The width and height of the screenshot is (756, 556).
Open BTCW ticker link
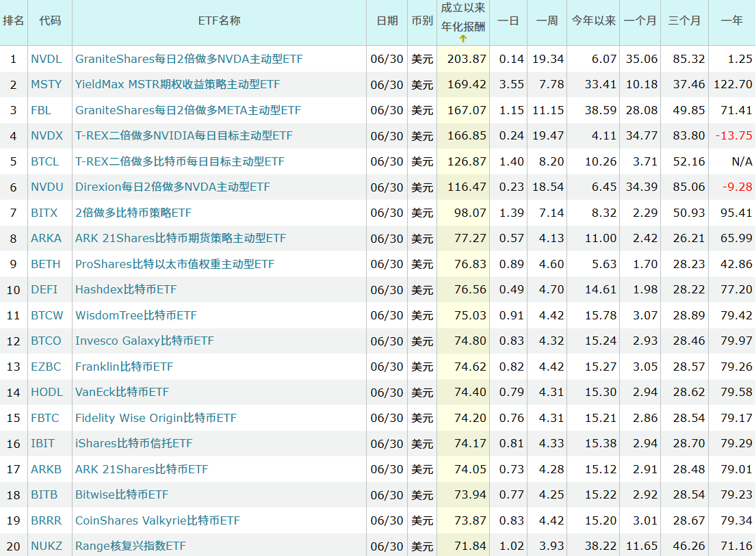[x=47, y=315]
